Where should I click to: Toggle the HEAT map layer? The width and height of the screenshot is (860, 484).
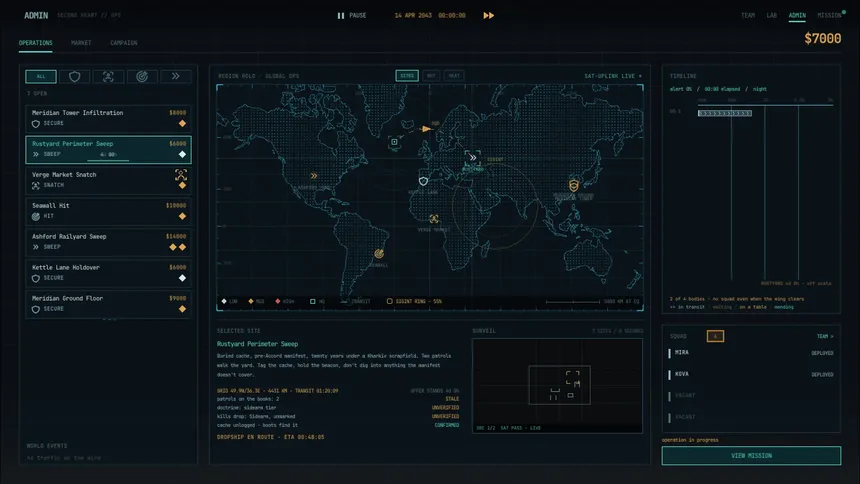click(454, 76)
